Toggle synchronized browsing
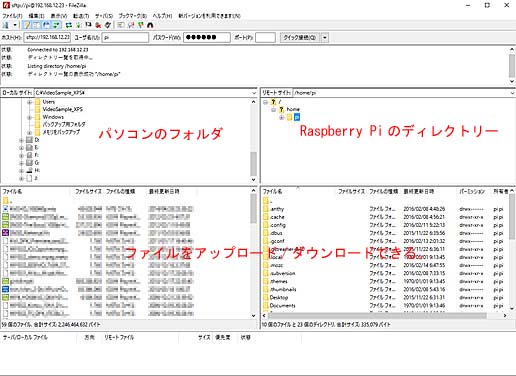This screenshot has width=516, height=376. tap(141, 25)
